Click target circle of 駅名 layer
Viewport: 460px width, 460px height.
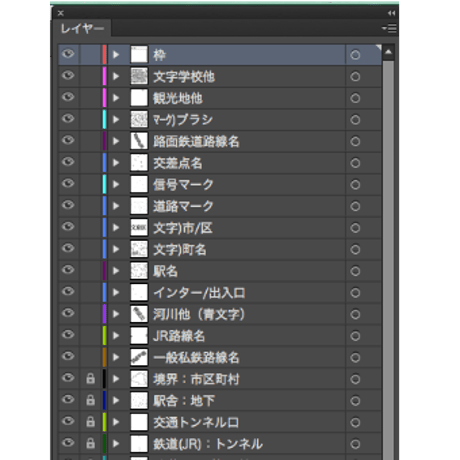click(355, 271)
